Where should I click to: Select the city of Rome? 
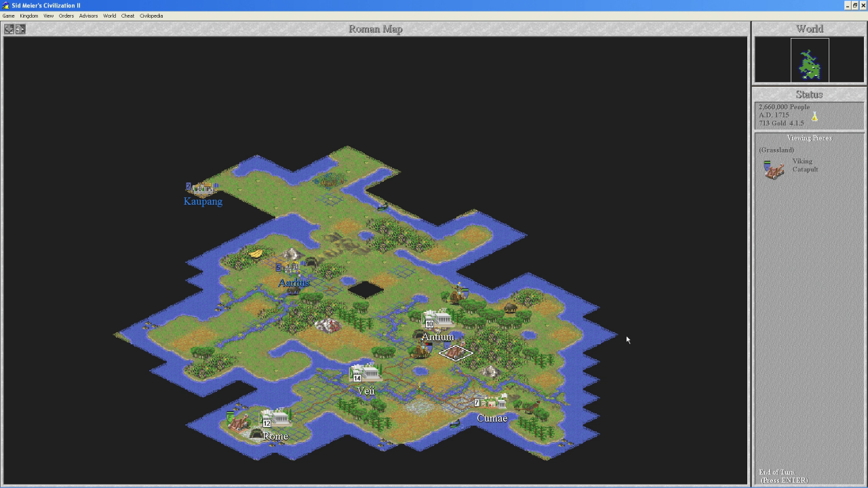click(275, 418)
